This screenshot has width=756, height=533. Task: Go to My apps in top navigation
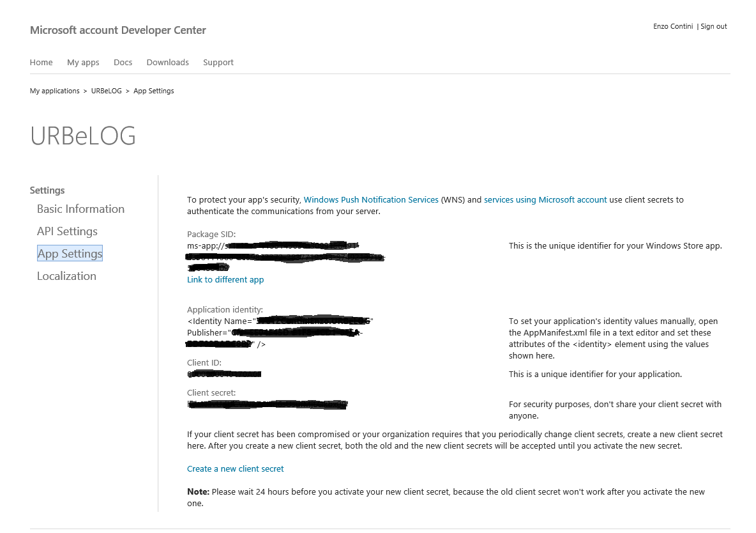coord(83,62)
